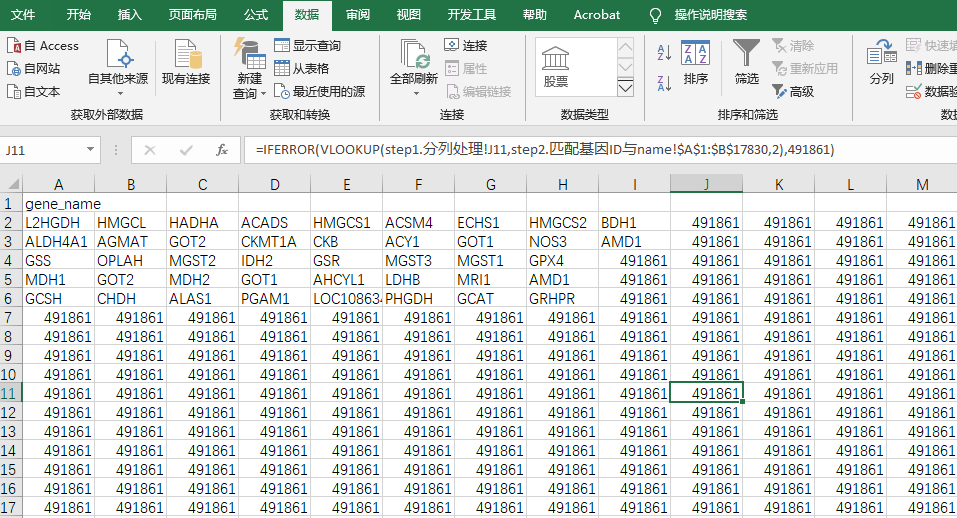Click 数据验证 (data validation) icon
This screenshot has width=957, height=518.
pos(914,92)
